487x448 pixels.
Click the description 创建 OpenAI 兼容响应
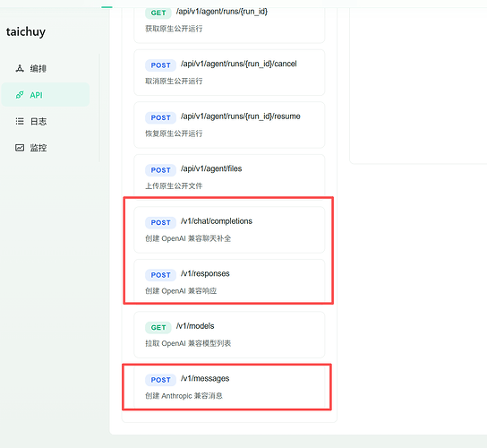(181, 291)
